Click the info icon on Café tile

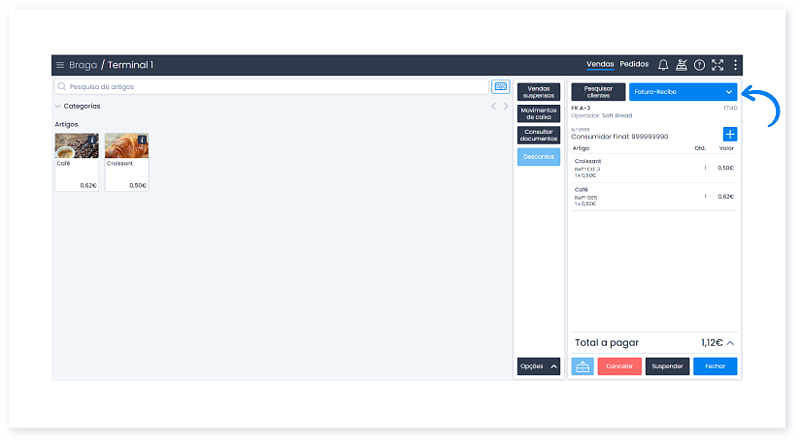point(94,139)
